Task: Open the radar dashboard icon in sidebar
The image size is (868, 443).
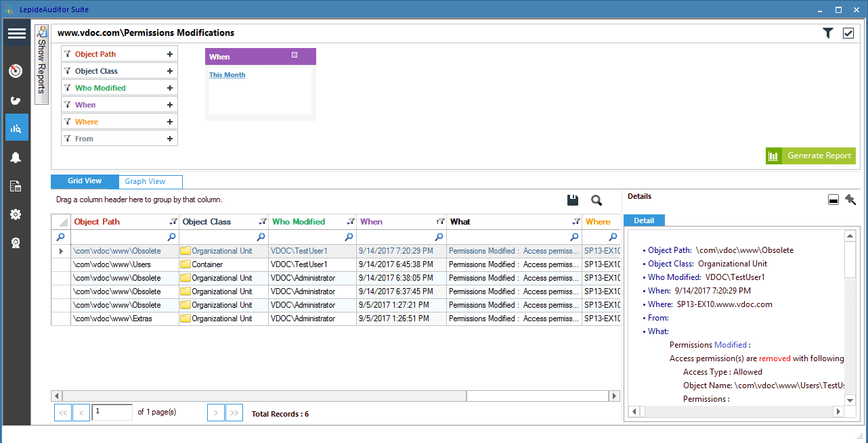Action: [x=16, y=71]
